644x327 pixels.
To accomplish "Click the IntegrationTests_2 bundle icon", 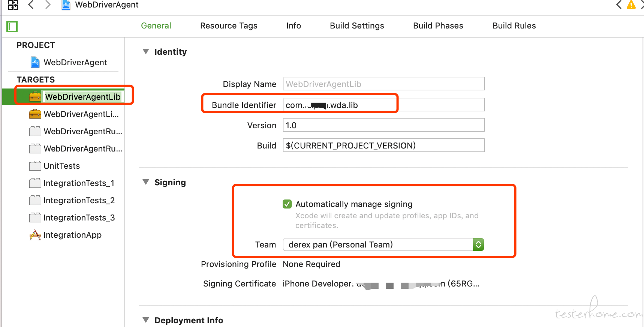I will pos(35,200).
